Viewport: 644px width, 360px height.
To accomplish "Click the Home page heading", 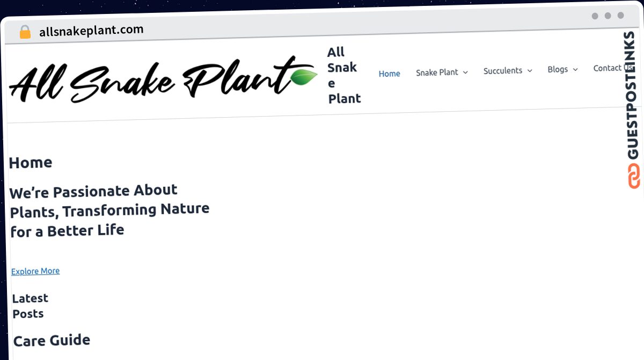I will [x=31, y=163].
